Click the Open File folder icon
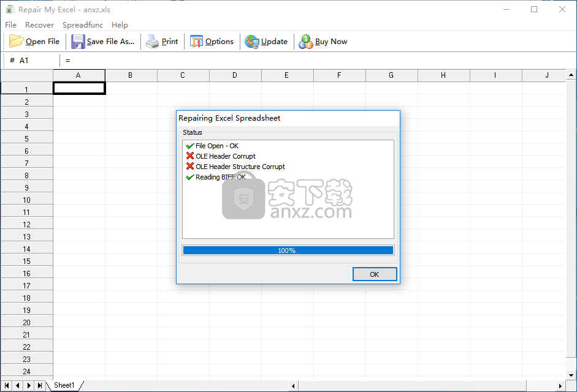The image size is (577, 392). (16, 41)
